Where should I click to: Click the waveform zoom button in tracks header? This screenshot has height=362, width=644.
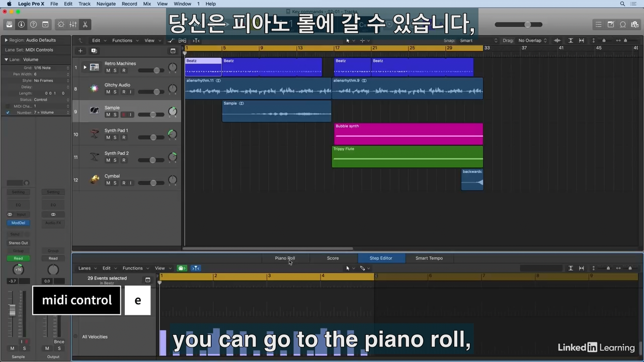[557, 40]
